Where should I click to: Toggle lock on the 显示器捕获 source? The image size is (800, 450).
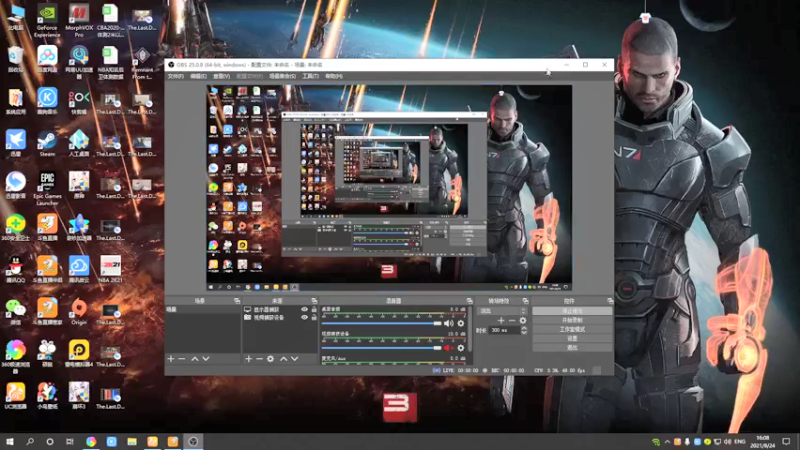[314, 310]
